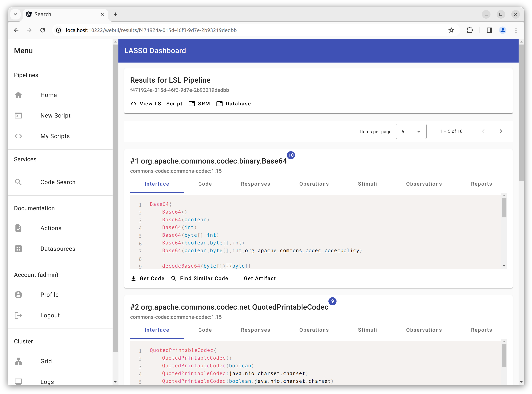Click the Home icon in sidebar
The height and width of the screenshot is (394, 532).
(18, 95)
